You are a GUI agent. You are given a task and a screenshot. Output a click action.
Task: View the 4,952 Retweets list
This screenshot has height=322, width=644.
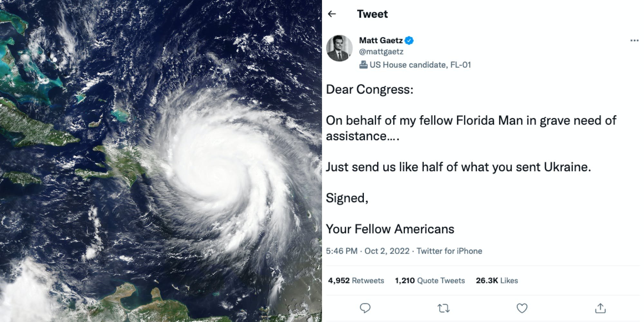click(x=356, y=280)
